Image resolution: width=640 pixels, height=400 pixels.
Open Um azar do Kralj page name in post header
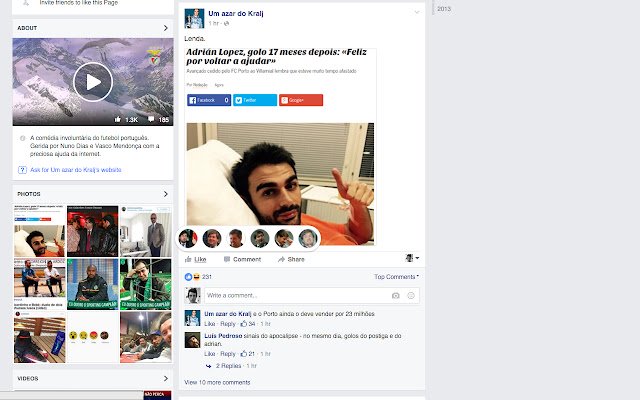click(236, 13)
